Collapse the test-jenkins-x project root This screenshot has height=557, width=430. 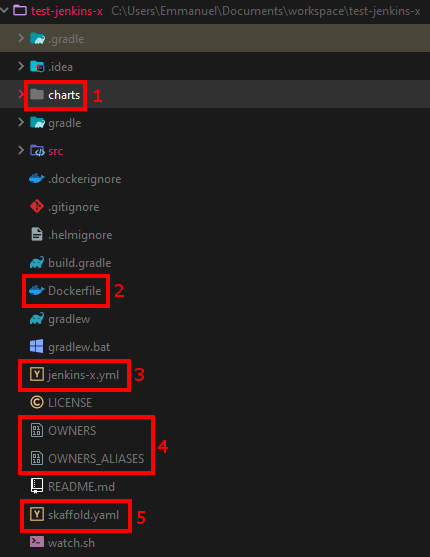click(4, 10)
